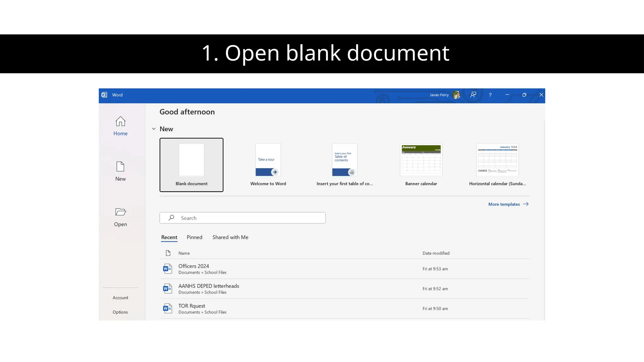Collapse the New section chevron
The image size is (644, 362).
(x=154, y=129)
